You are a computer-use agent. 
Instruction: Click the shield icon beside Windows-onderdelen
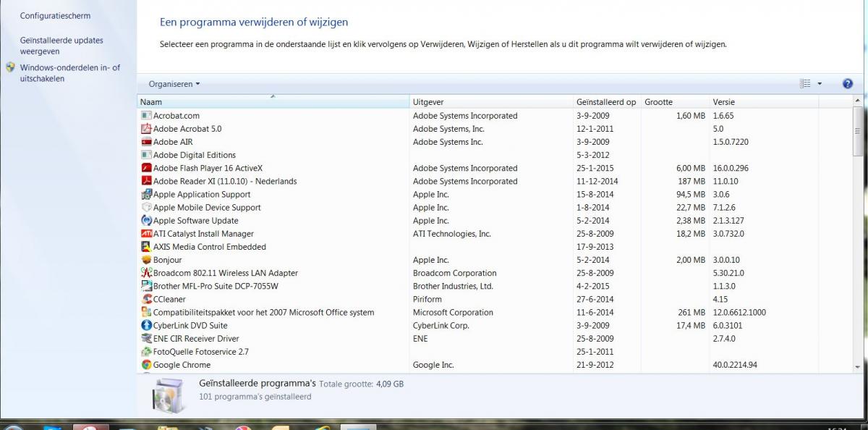click(10, 67)
